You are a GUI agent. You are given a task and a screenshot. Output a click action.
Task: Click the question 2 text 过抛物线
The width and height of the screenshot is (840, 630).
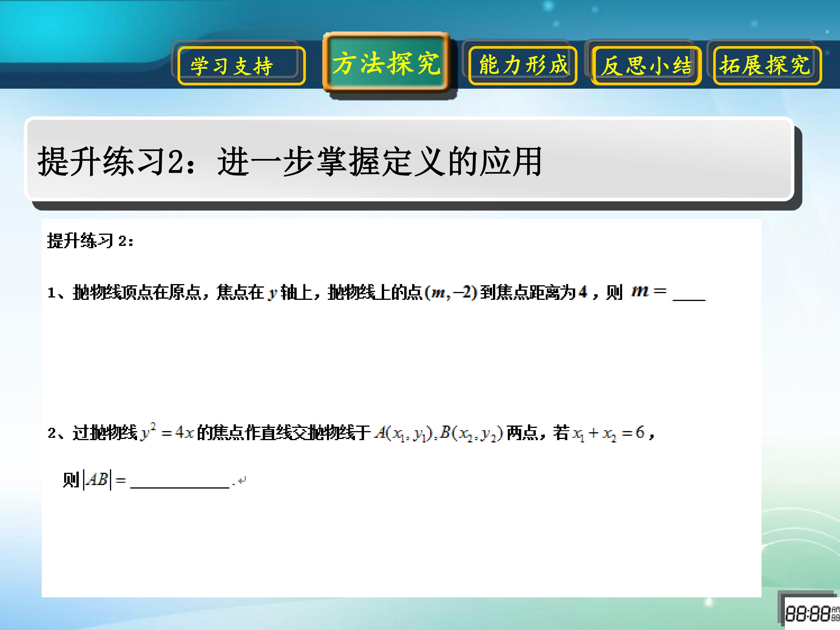click(x=105, y=433)
